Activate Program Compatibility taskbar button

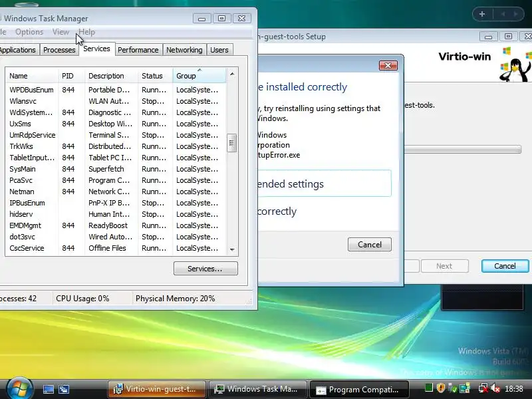(x=359, y=390)
